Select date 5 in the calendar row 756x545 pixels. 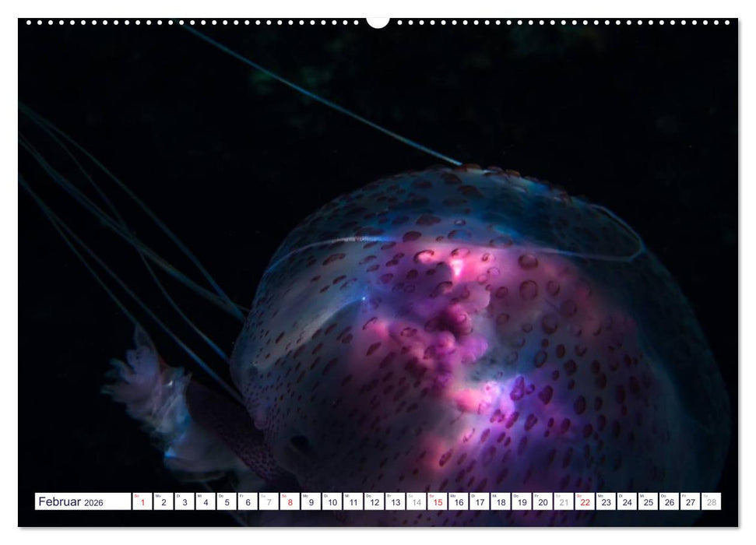click(x=227, y=502)
